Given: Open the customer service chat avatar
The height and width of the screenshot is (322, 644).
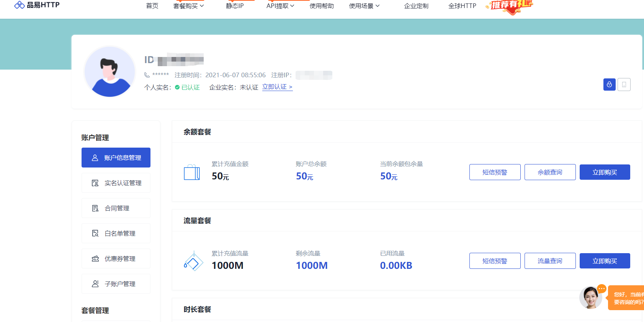Looking at the screenshot, I should pos(590,297).
